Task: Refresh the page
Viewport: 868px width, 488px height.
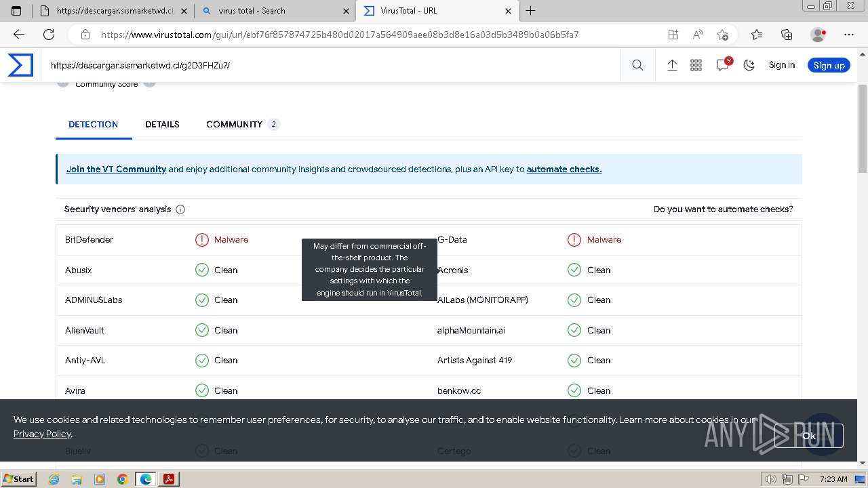Action: coord(49,35)
